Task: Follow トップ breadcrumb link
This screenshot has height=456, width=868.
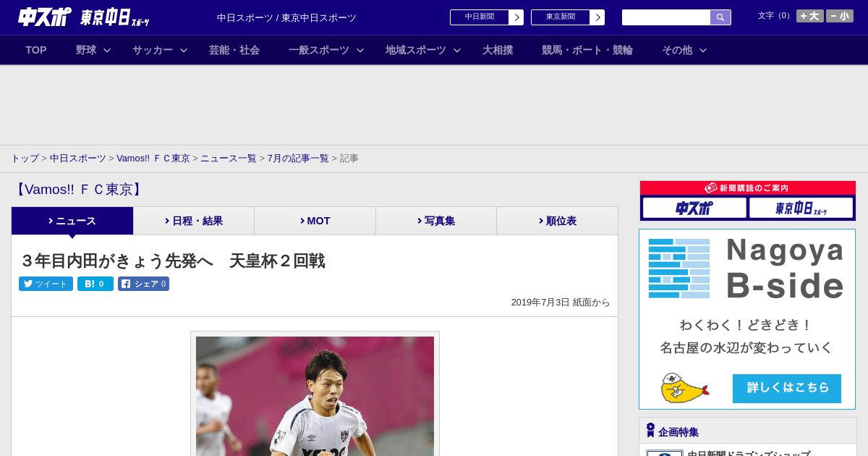Action: coord(25,158)
